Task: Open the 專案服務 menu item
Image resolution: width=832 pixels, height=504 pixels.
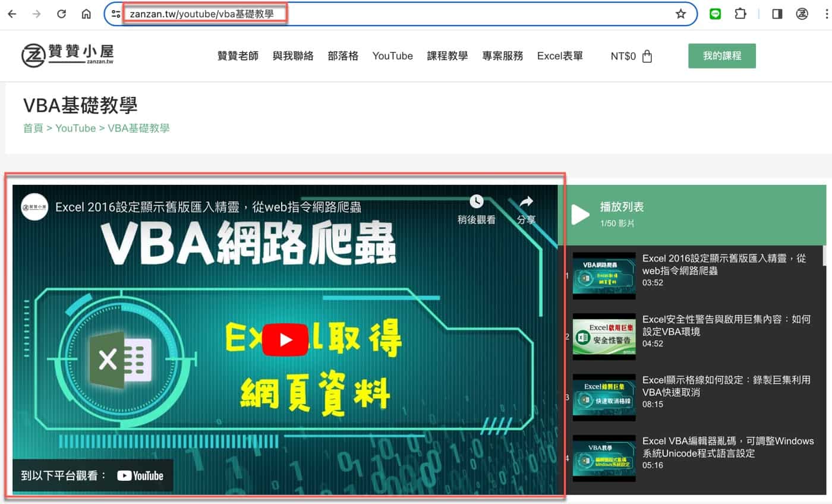Action: point(503,56)
